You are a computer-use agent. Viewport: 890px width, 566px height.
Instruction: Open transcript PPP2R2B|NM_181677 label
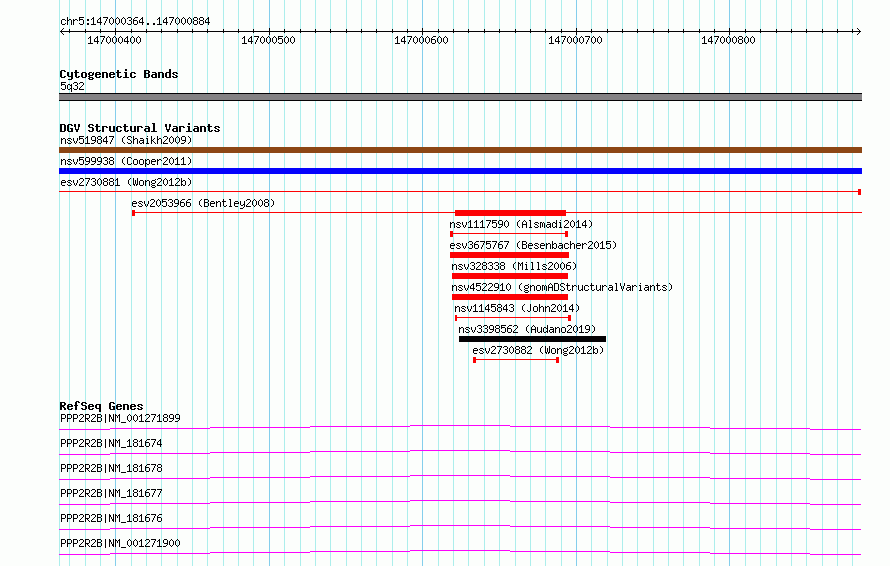coord(111,493)
